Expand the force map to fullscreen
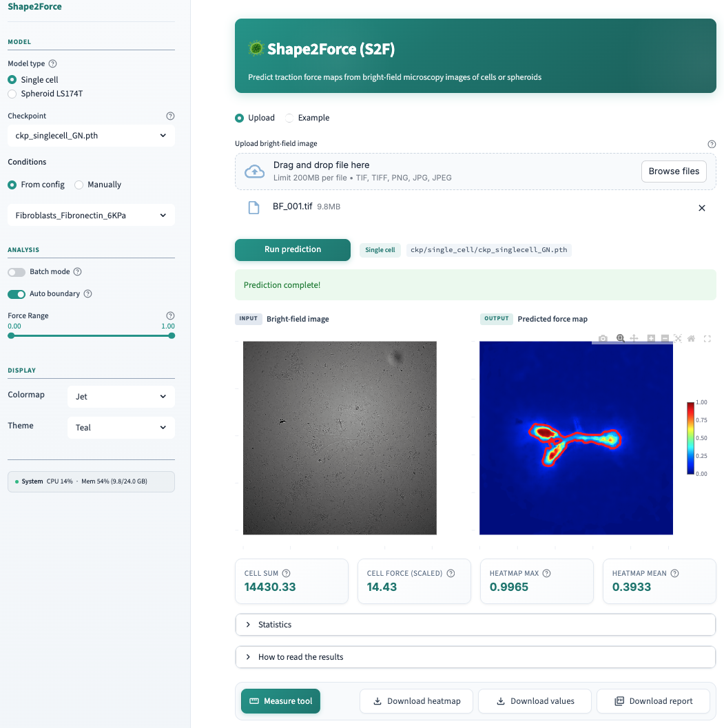Image resolution: width=724 pixels, height=728 pixels. click(707, 338)
